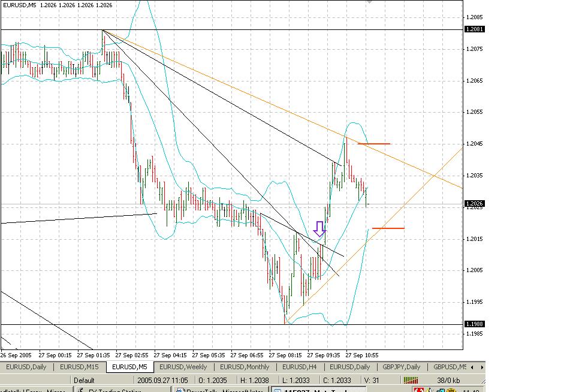Screen dimensions: 576x392
Task: Select the EURUSD,M5 chart tab
Action: pyautogui.click(x=129, y=367)
